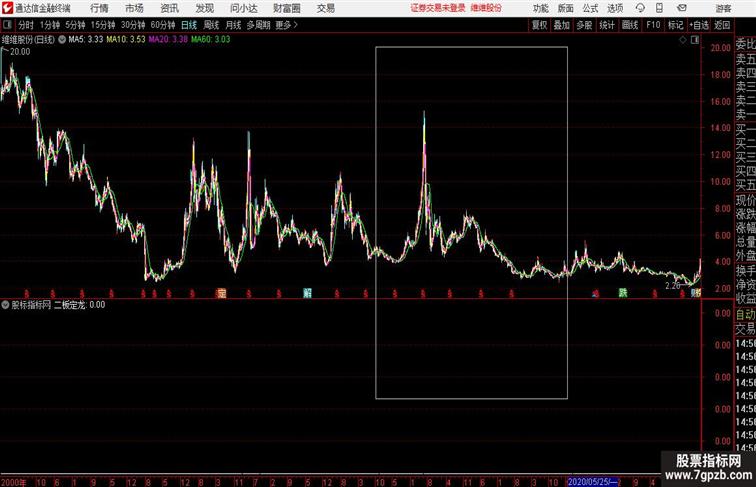
Task: Open sub-indicator dropdown next to 股标指标网
Action: (x=5, y=305)
